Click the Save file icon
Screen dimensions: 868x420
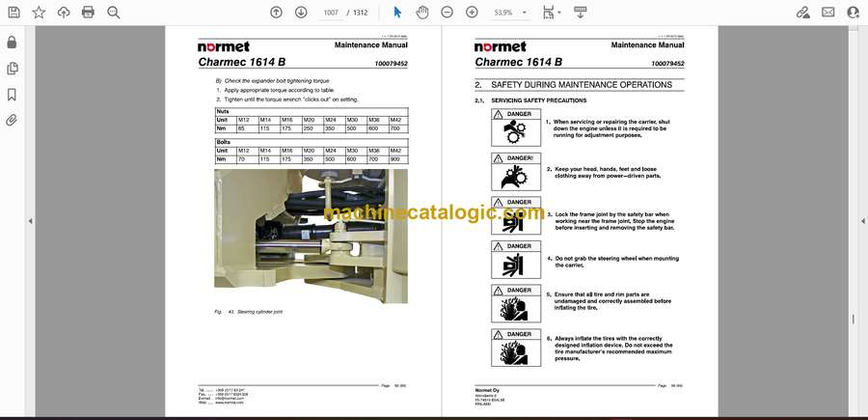click(x=14, y=13)
